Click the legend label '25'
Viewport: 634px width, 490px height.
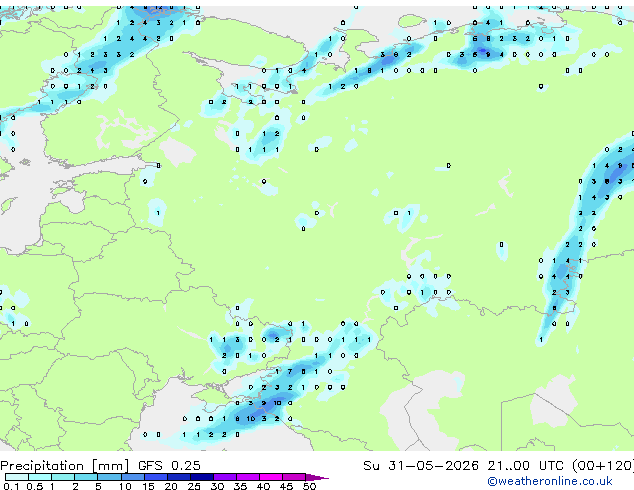(194, 486)
